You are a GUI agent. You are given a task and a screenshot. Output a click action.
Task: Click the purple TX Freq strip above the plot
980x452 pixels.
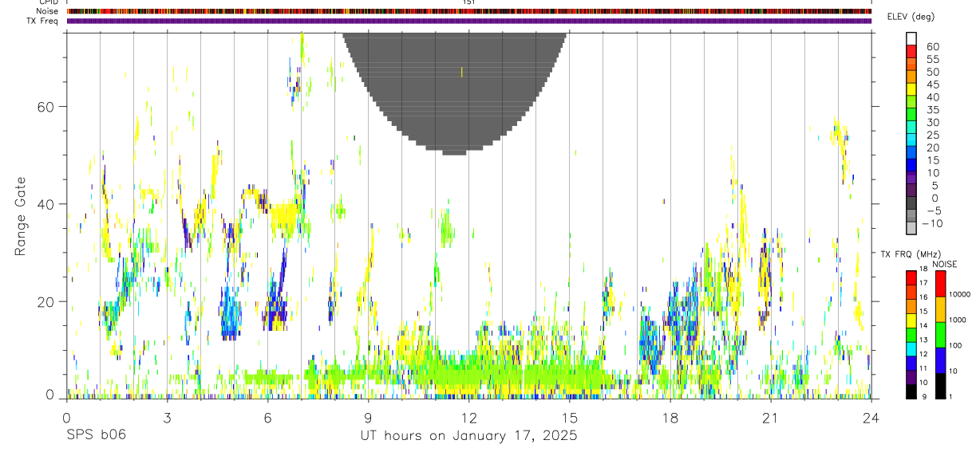[469, 21]
